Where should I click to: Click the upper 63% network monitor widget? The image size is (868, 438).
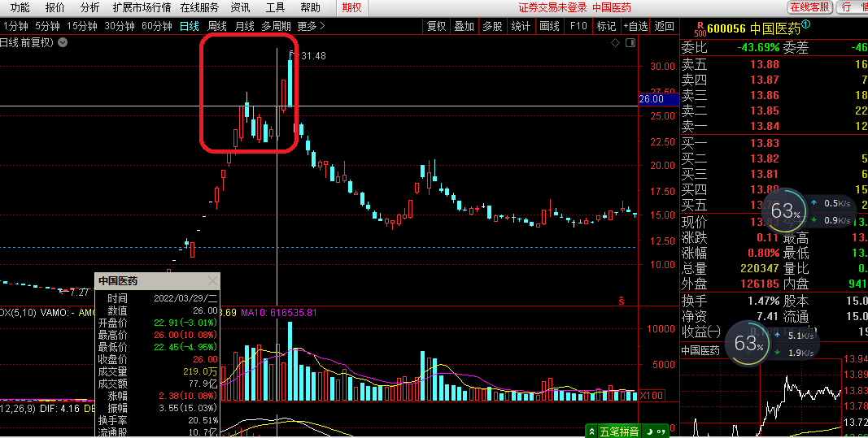click(x=784, y=210)
